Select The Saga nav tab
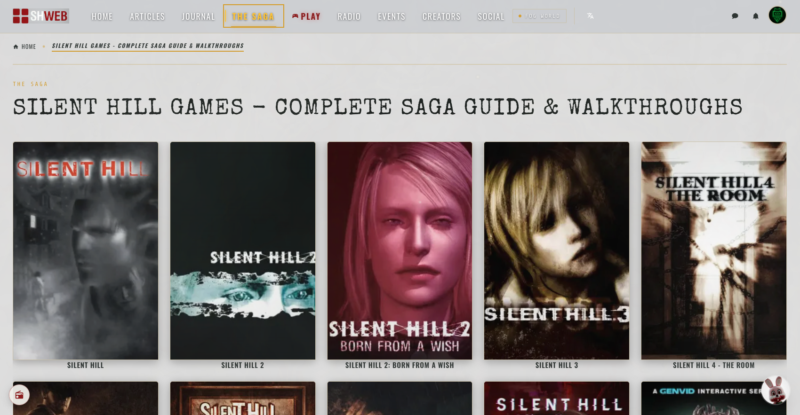 tap(253, 16)
